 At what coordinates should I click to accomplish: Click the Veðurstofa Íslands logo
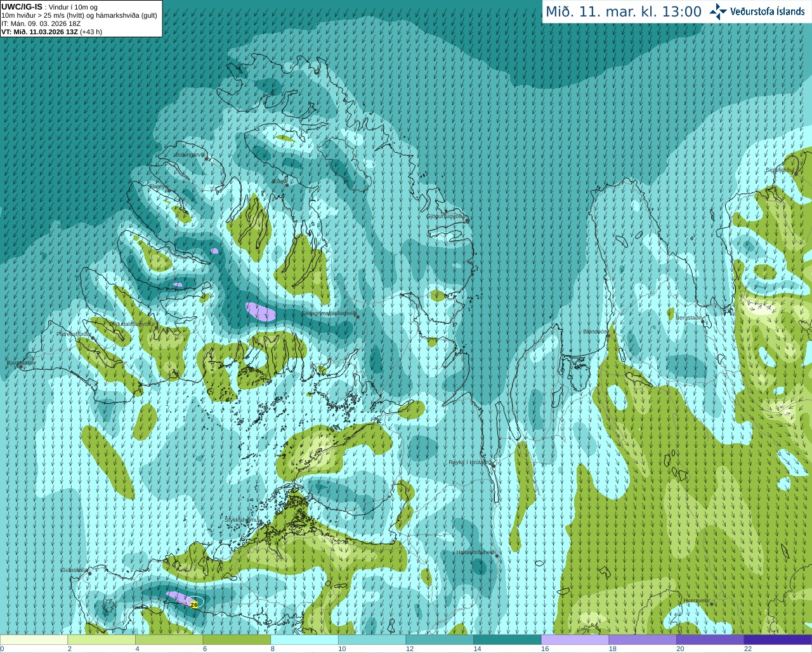(x=757, y=11)
